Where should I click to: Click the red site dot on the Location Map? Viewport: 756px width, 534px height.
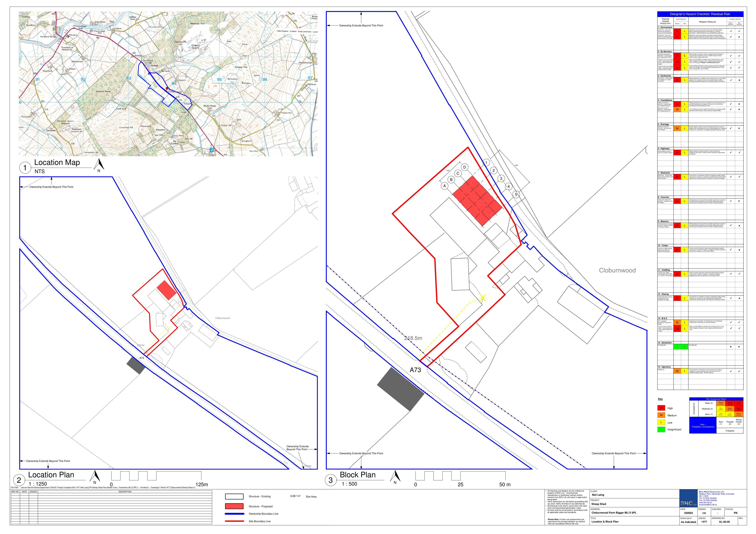pyautogui.click(x=167, y=88)
